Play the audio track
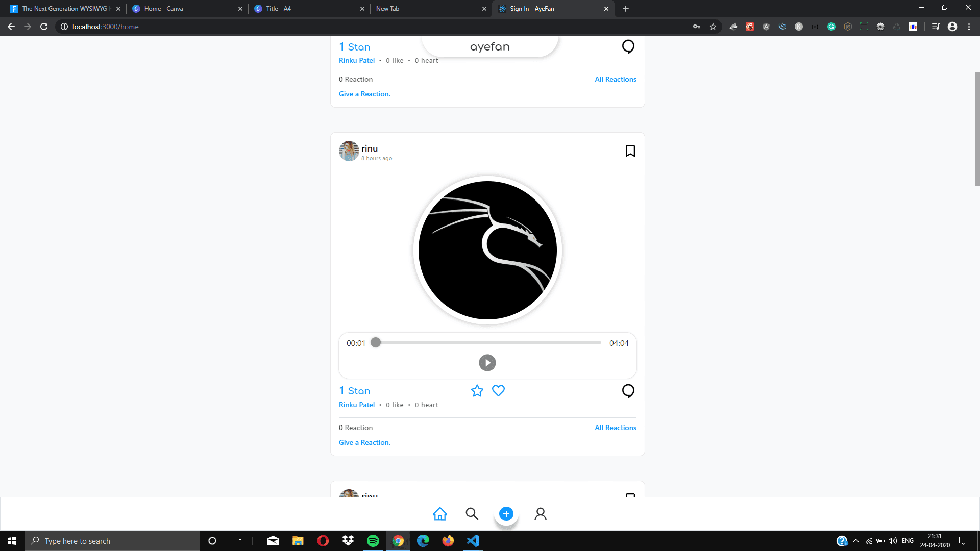980x551 pixels. pyautogui.click(x=487, y=363)
